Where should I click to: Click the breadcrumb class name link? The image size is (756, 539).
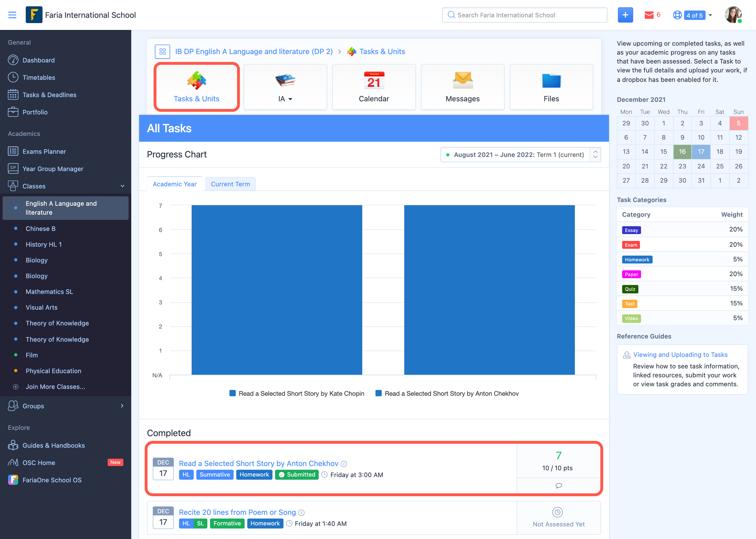coord(254,51)
